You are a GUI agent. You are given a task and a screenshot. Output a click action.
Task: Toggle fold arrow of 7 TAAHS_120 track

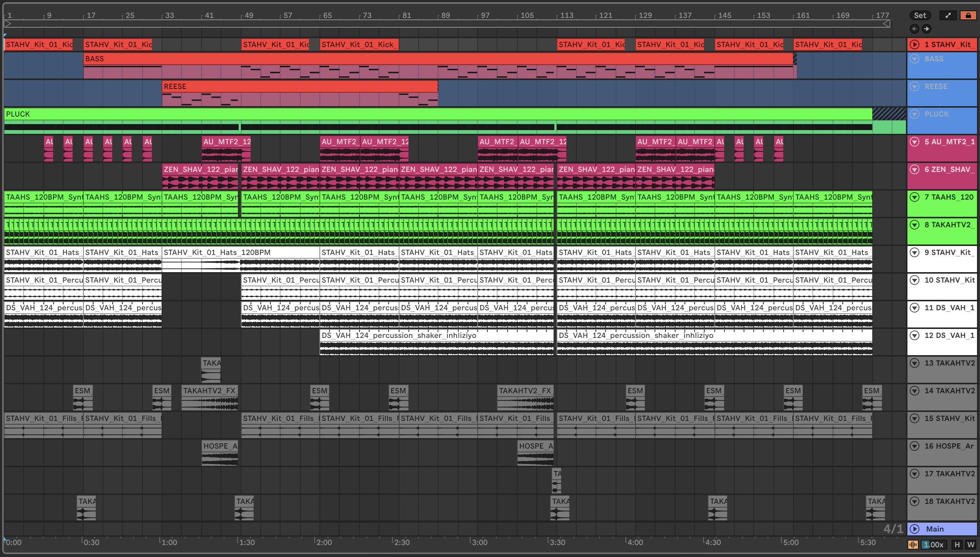coord(915,197)
